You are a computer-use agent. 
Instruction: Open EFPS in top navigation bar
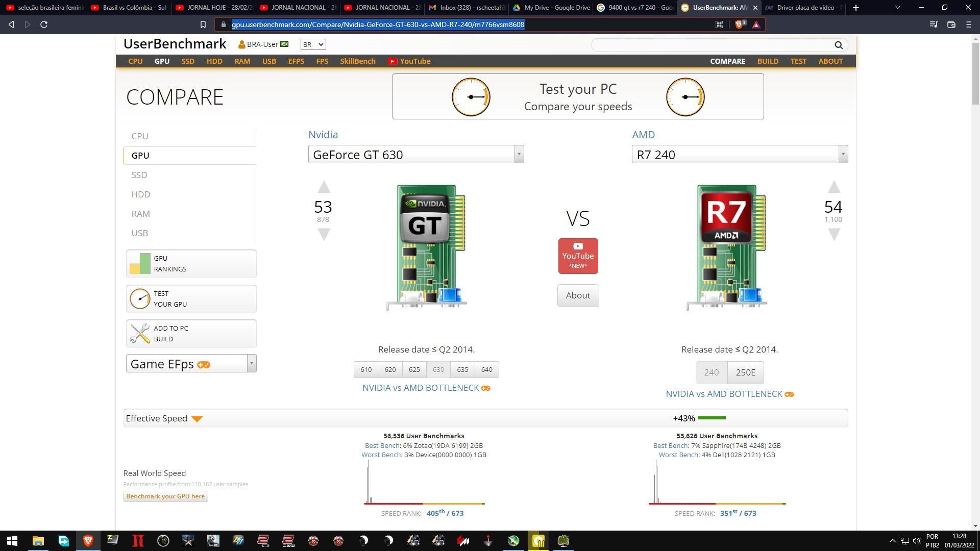[296, 61]
